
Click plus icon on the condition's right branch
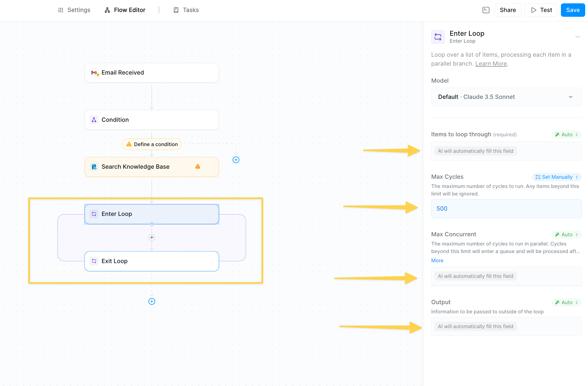(x=236, y=160)
